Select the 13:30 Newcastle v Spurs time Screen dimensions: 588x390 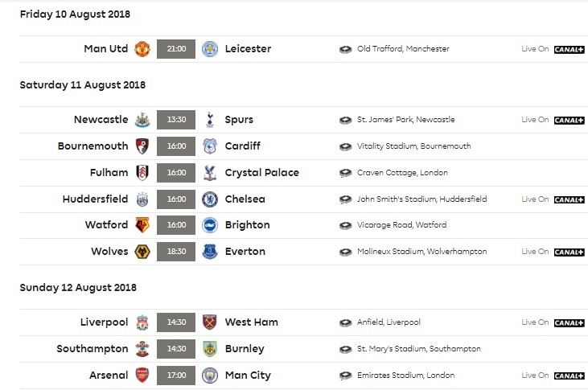tap(176, 120)
